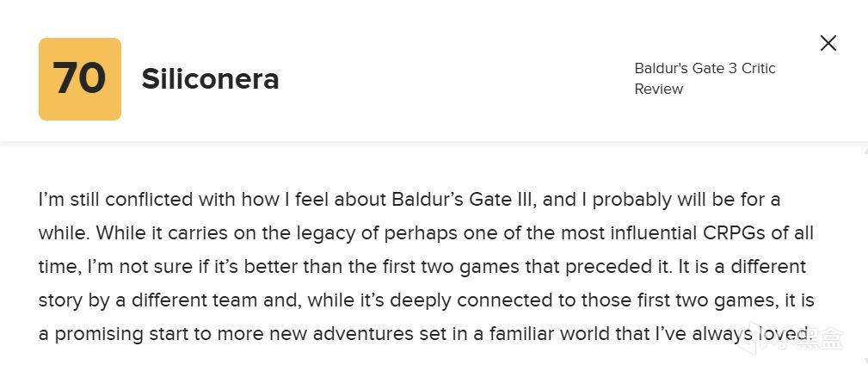Image resolution: width=868 pixels, height=365 pixels.
Task: Click the line starting "time, I'm not sure"
Action: point(422,267)
